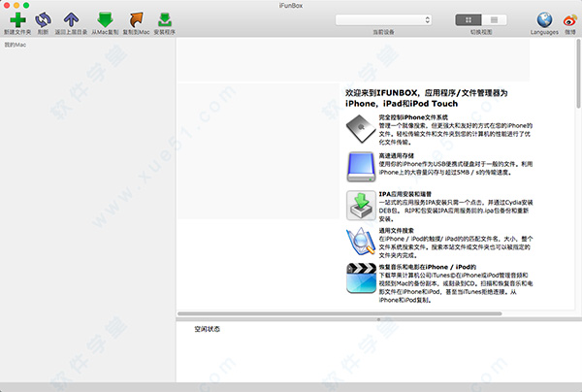Click the blue USB storage drive icon
The image size is (582, 392).
pos(361,167)
